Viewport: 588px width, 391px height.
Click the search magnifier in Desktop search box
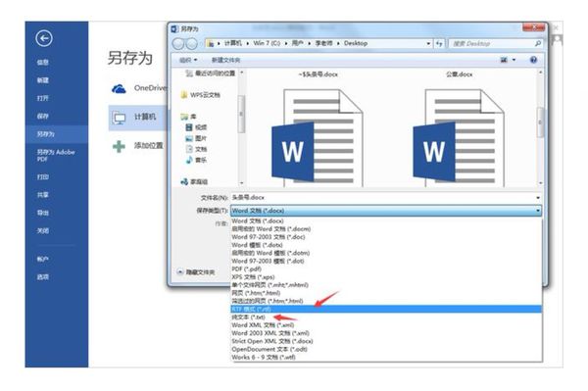(x=538, y=43)
